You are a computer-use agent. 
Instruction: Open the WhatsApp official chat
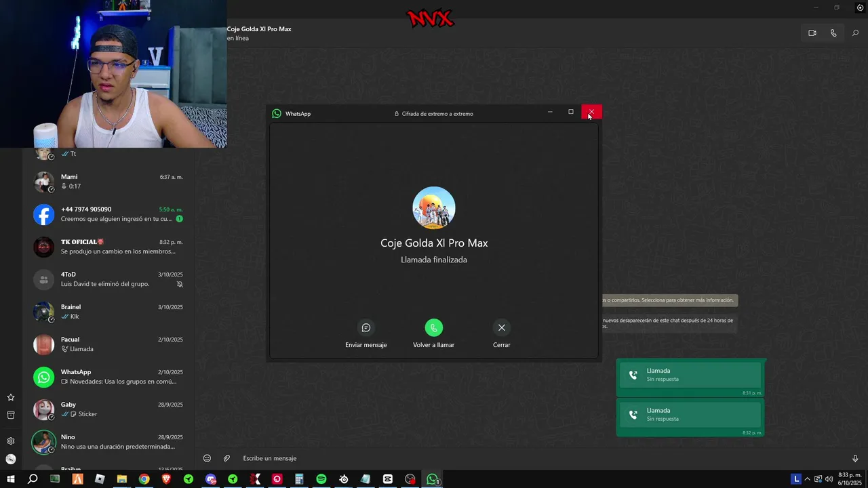tap(108, 377)
